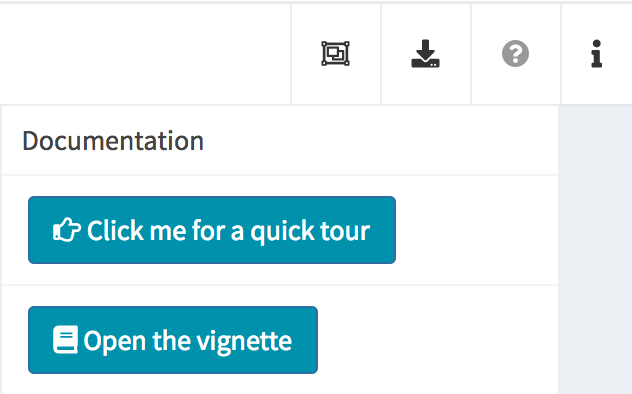Expand the session info dropdown

tap(597, 54)
